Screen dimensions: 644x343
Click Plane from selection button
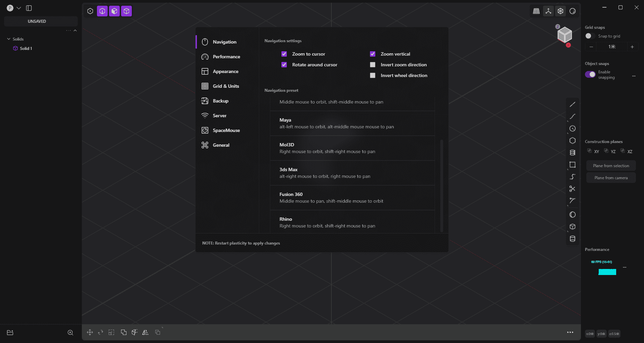[x=610, y=165]
